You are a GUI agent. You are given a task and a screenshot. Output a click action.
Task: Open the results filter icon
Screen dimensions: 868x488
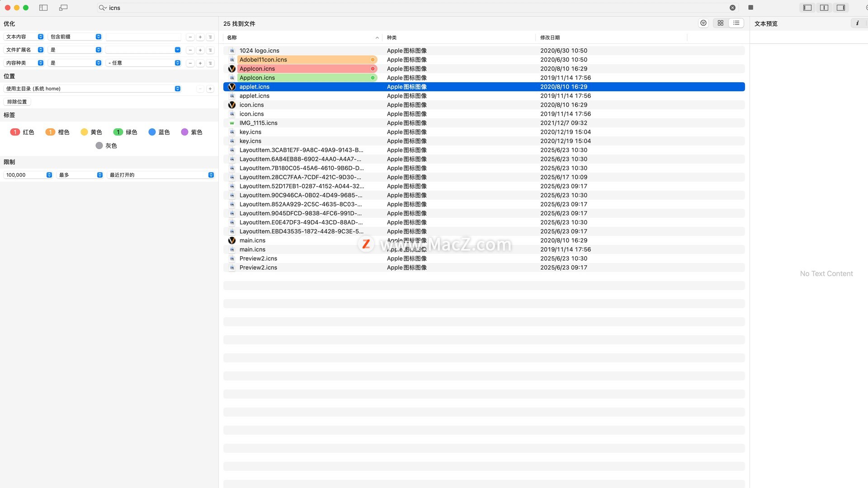pyautogui.click(x=703, y=23)
